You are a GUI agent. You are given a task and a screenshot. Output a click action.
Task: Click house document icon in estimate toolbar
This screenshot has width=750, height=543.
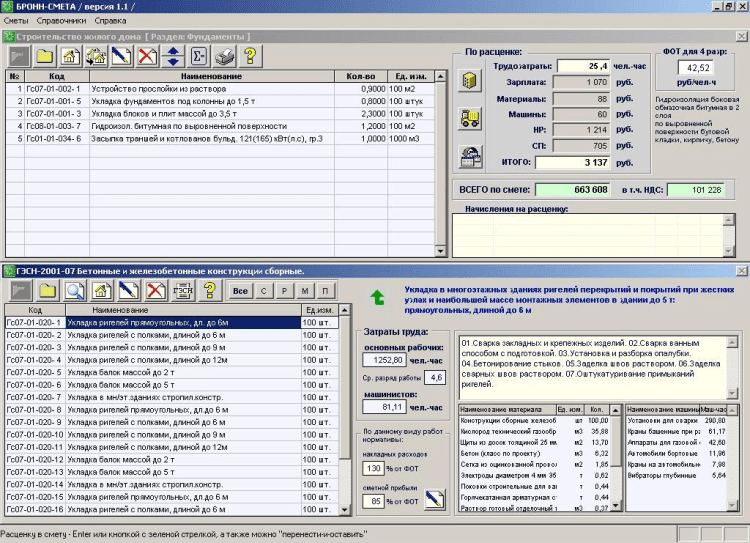(x=70, y=56)
